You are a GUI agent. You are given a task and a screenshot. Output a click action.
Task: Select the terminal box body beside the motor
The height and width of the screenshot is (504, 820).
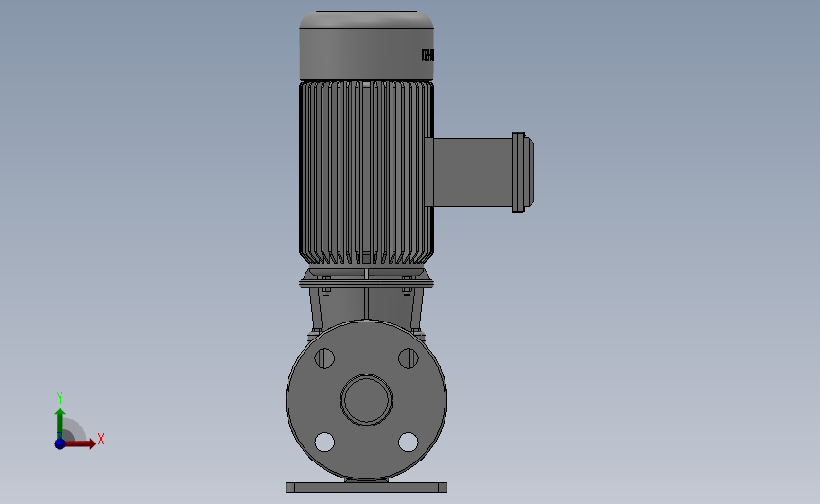472,172
